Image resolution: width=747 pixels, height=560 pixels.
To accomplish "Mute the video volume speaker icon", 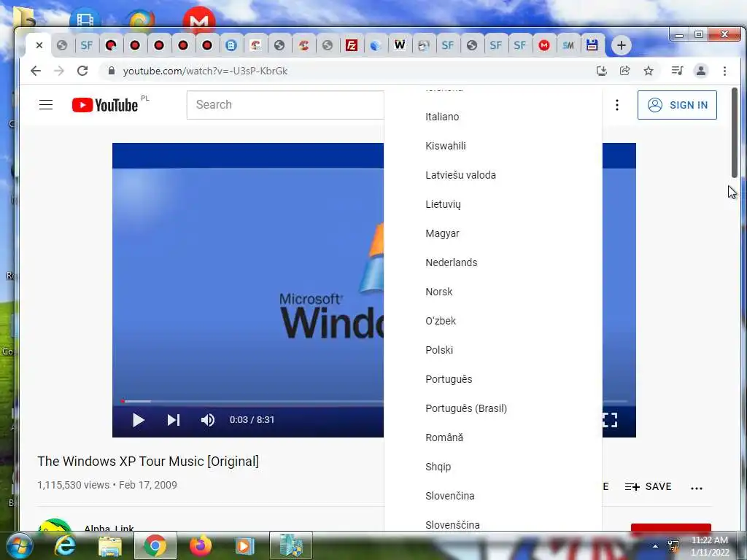I will click(208, 420).
